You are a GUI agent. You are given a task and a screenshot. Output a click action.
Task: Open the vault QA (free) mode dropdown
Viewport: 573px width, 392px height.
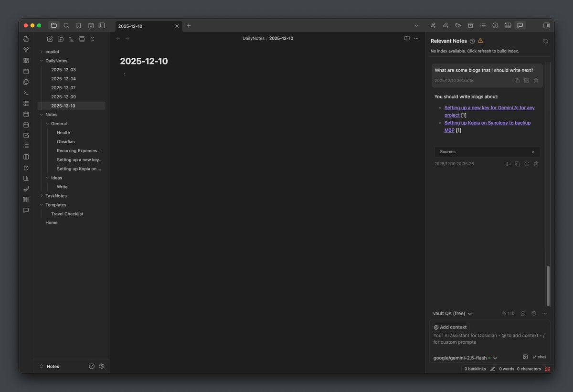coord(453,314)
